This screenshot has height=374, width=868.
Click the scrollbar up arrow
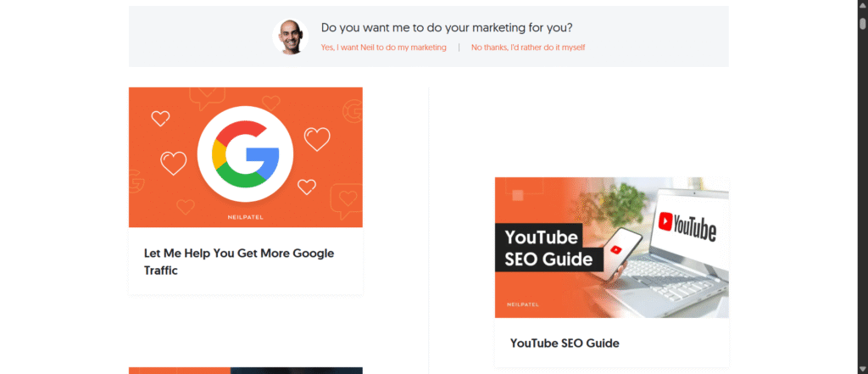pos(862,5)
